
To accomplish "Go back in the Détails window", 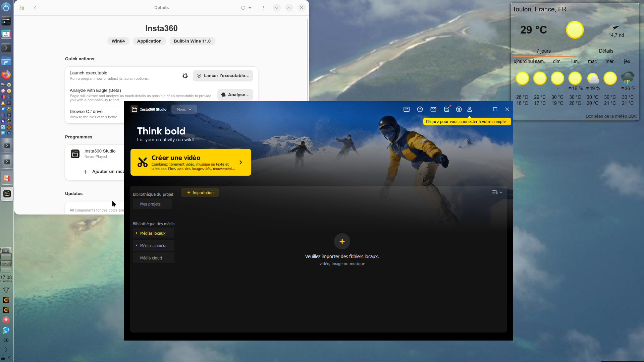I will coord(35,8).
